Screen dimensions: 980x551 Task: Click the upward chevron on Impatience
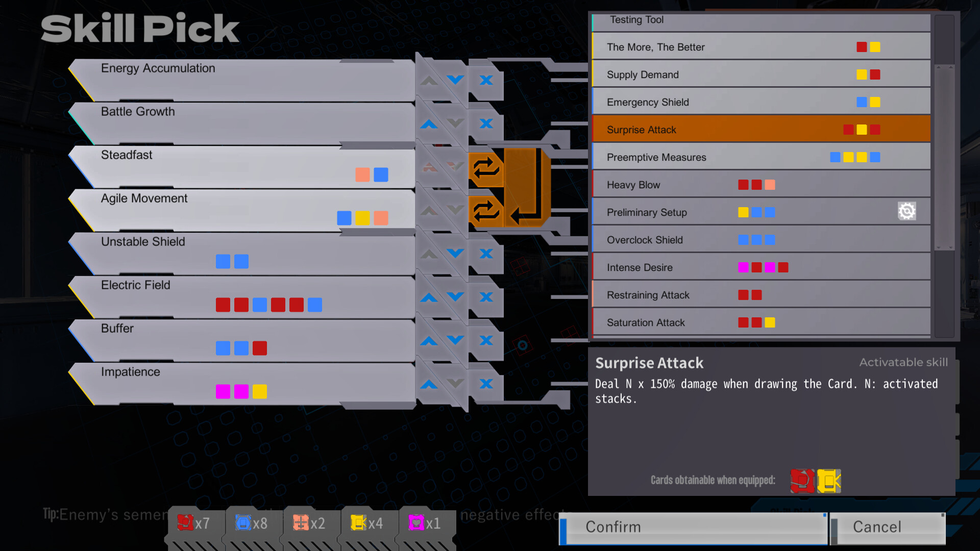[x=428, y=384]
